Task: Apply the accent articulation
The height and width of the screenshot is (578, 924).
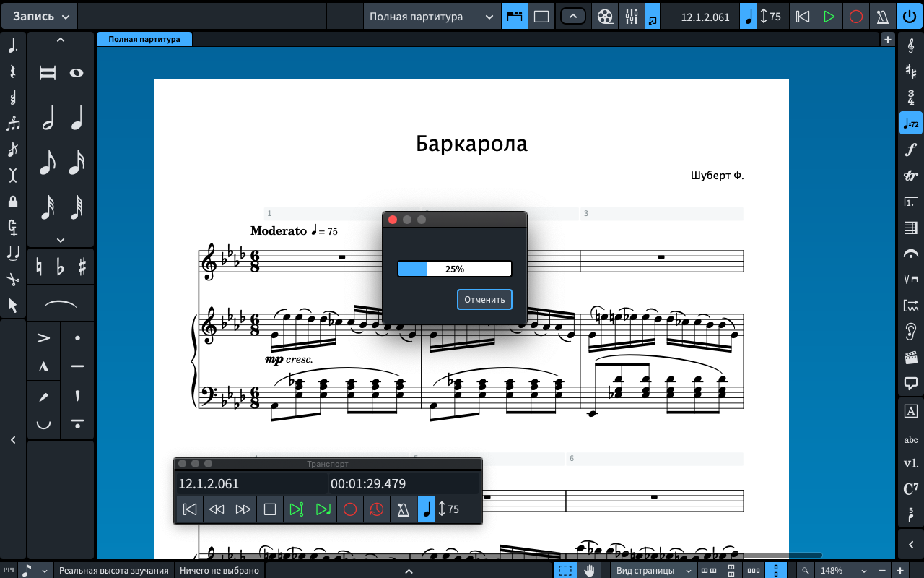Action: [x=44, y=337]
